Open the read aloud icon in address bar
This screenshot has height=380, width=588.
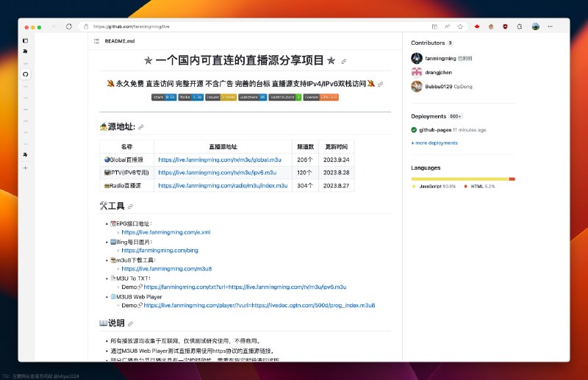[448, 26]
